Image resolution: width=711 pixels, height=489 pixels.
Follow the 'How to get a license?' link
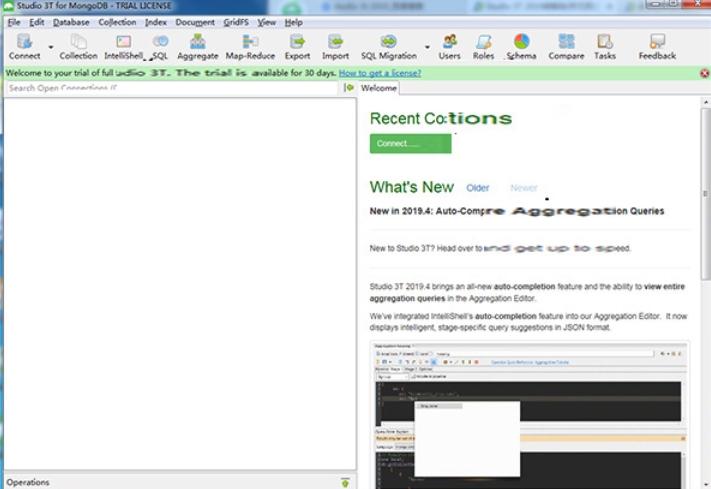point(380,73)
